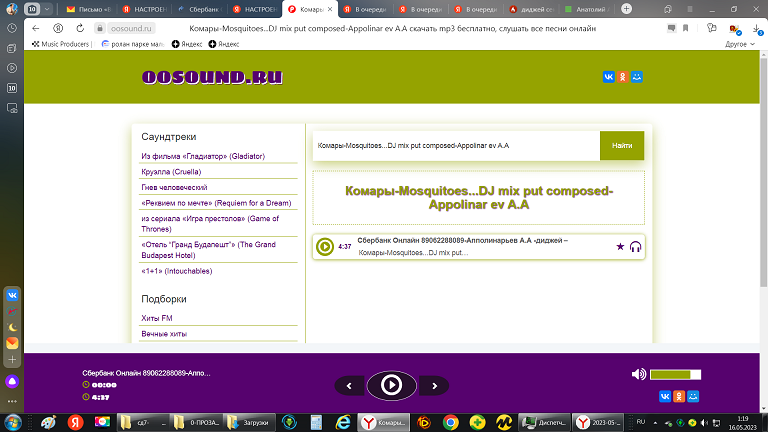Skip to previous track in bottom player
The width and height of the screenshot is (768, 432).
(x=349, y=386)
